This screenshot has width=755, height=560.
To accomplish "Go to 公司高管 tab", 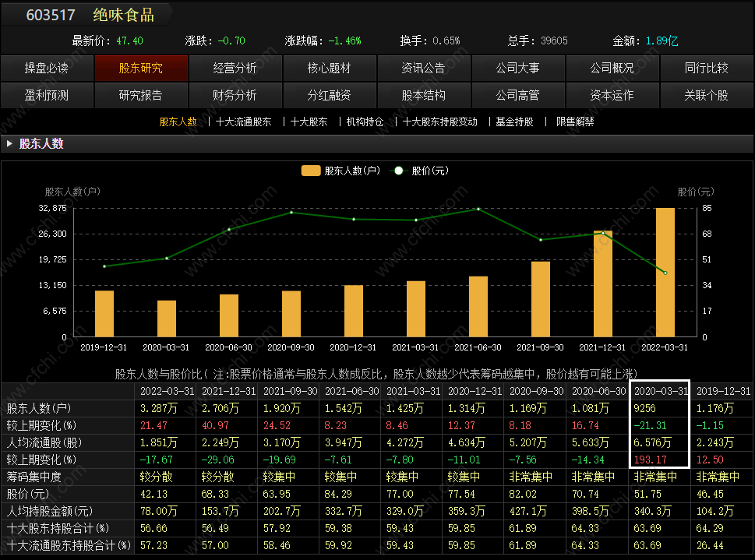I will coord(518,95).
